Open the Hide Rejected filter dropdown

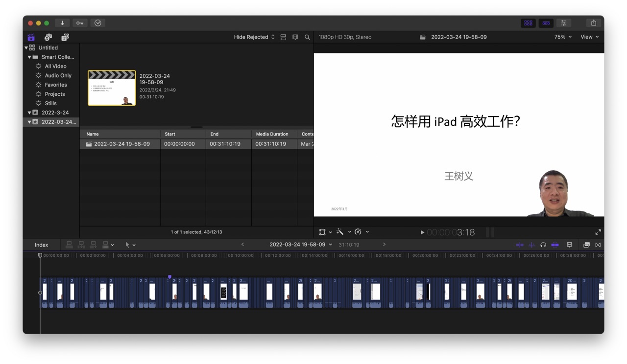point(254,37)
